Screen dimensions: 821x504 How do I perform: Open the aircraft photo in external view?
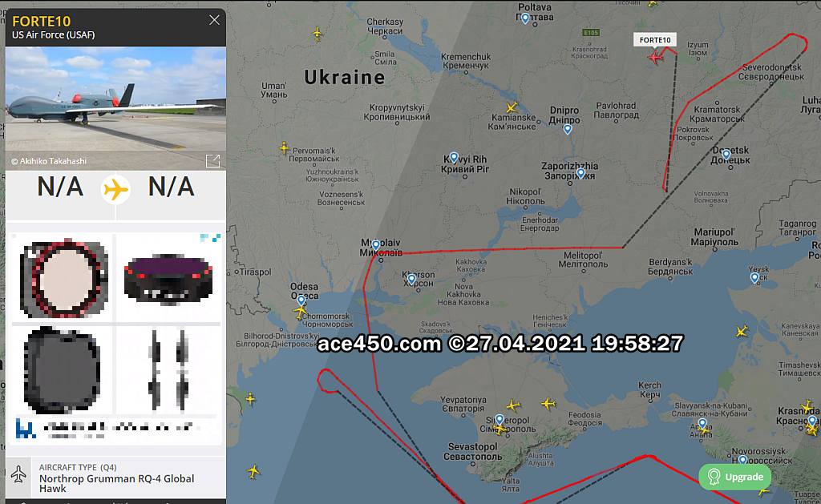coord(213,161)
